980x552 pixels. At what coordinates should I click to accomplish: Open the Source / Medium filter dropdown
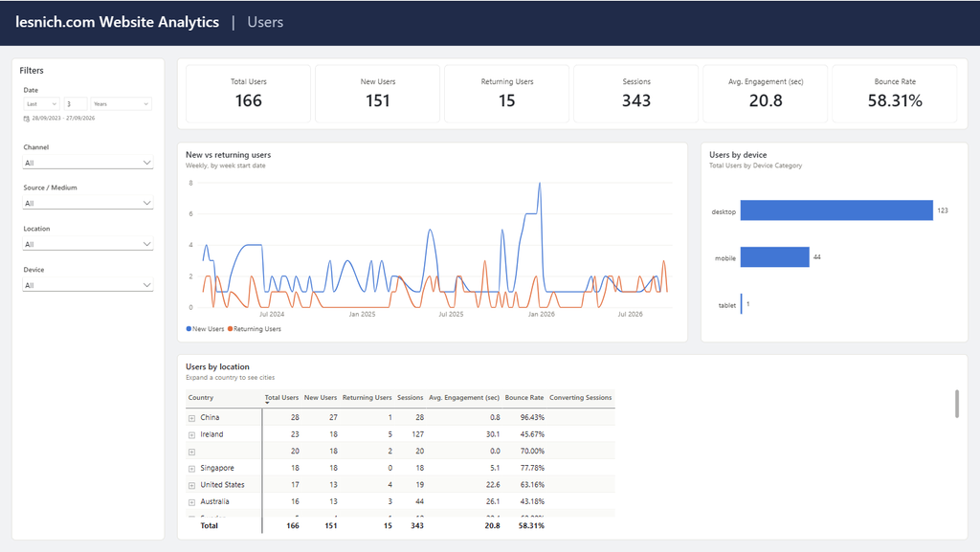point(87,204)
